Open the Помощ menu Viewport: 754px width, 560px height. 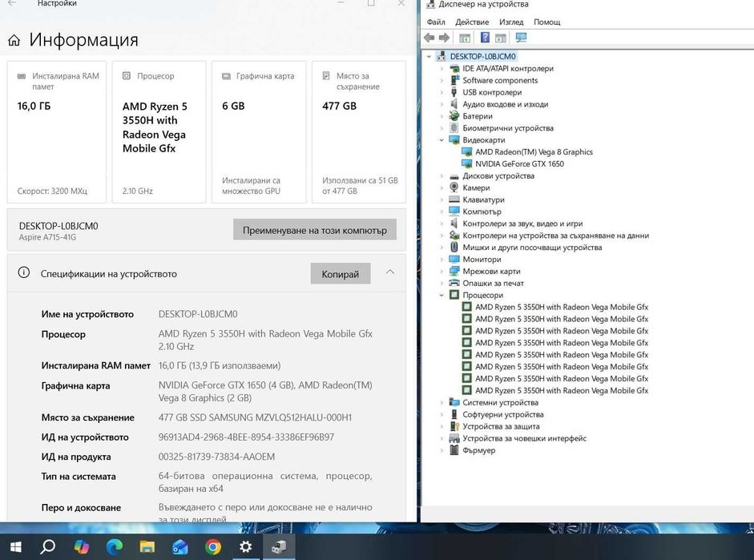[546, 22]
